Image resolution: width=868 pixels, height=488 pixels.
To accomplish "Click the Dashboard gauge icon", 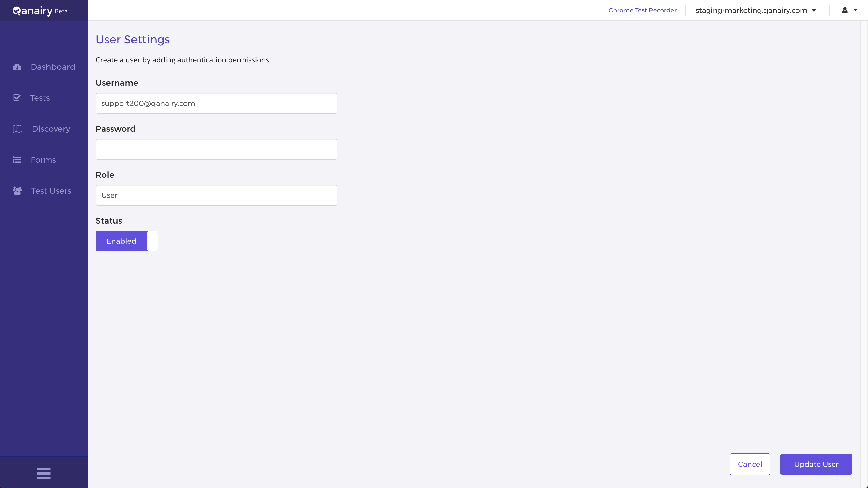I will 17,67.
